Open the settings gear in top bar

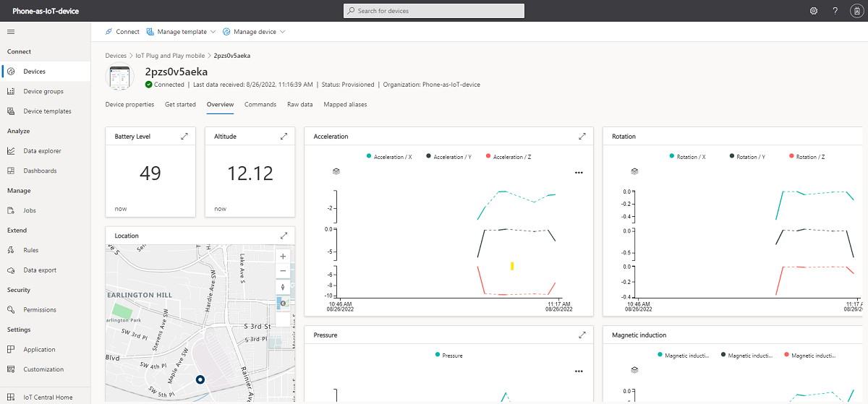tap(814, 11)
